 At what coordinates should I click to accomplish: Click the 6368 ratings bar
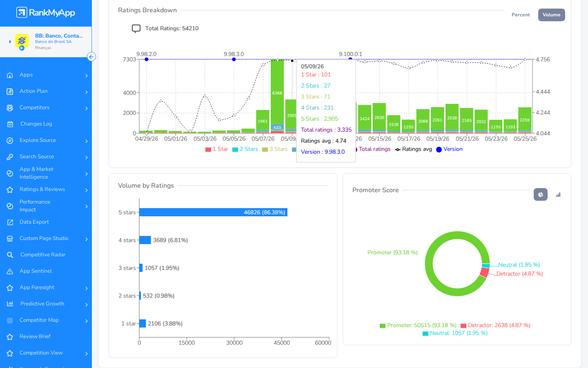(277, 92)
